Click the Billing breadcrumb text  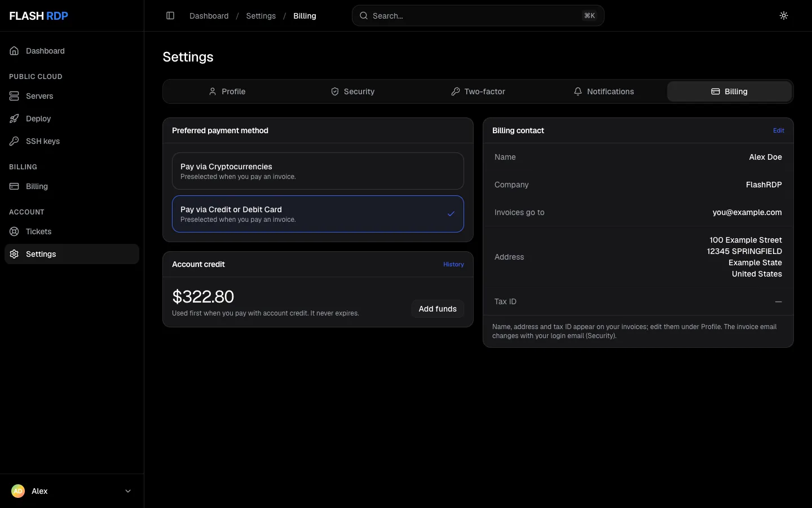[304, 16]
